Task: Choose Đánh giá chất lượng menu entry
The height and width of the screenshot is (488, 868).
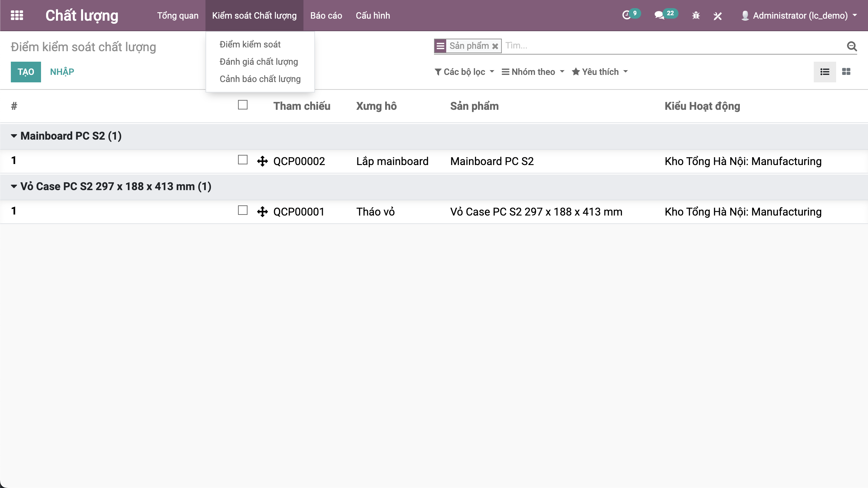Action: click(x=259, y=62)
